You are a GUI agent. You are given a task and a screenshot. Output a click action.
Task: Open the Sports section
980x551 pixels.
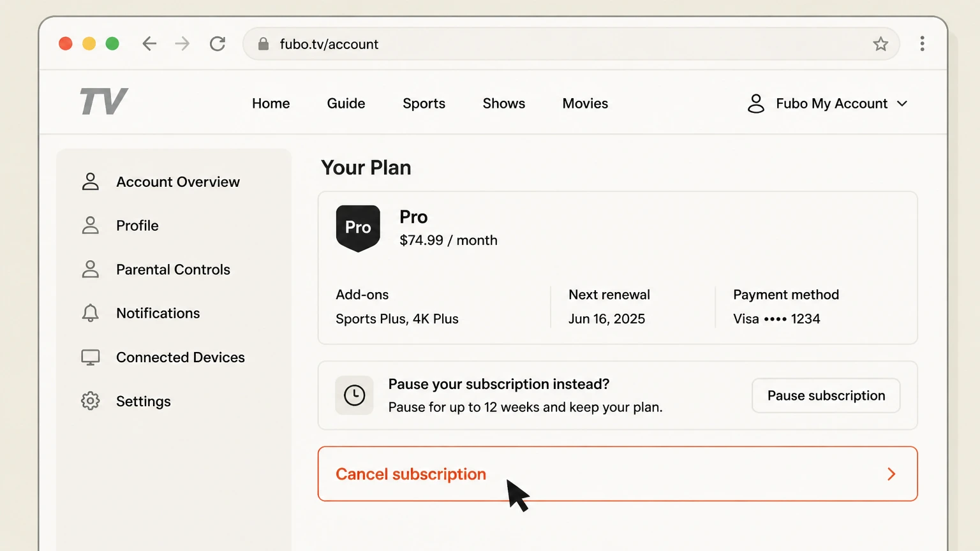point(424,103)
